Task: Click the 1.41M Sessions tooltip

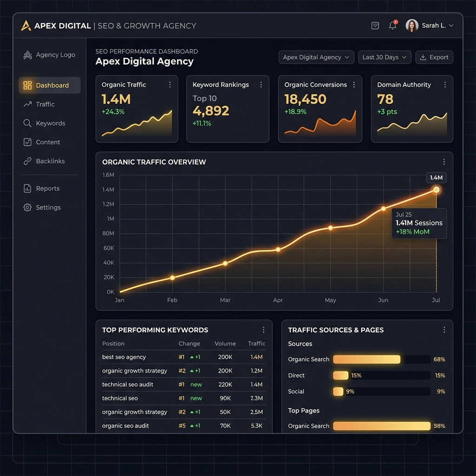Action: (x=419, y=224)
